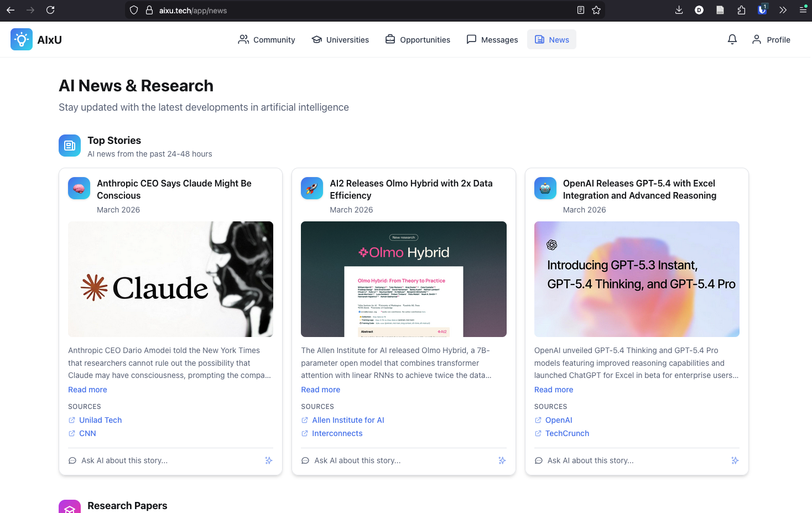Viewport: 812px width, 513px height.
Task: Open the TechCrunch source link
Action: [567, 433]
